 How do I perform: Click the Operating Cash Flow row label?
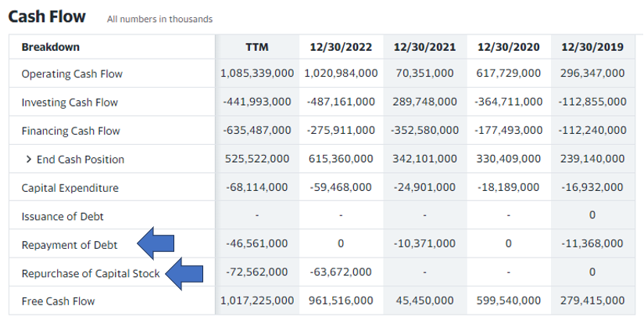[x=72, y=74]
